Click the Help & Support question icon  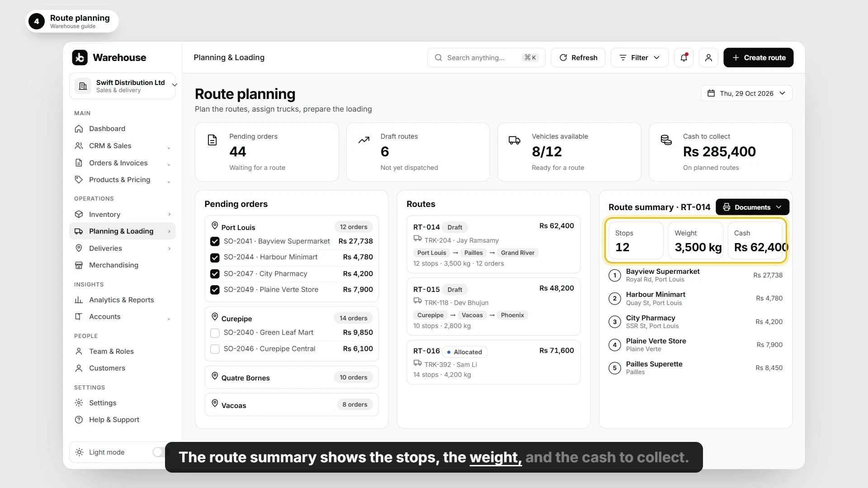[x=79, y=420]
